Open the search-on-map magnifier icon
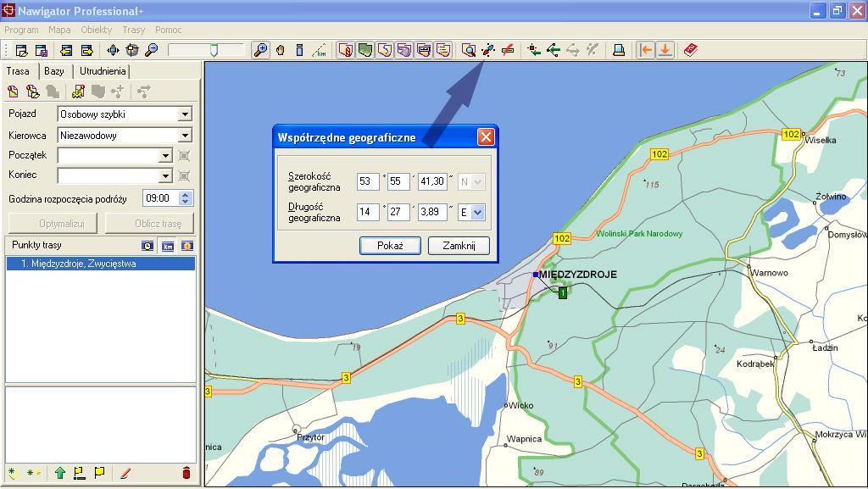This screenshot has height=489, width=868. point(468,50)
